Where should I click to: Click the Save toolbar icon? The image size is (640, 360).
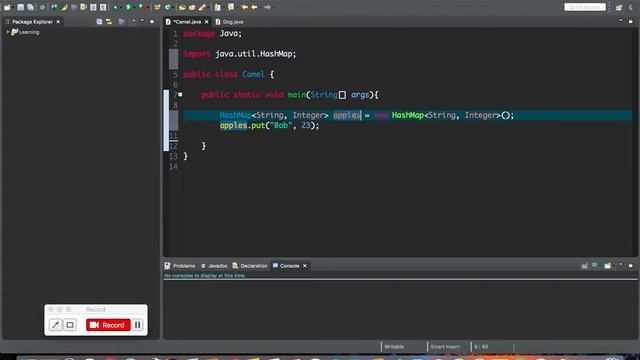click(x=20, y=7)
